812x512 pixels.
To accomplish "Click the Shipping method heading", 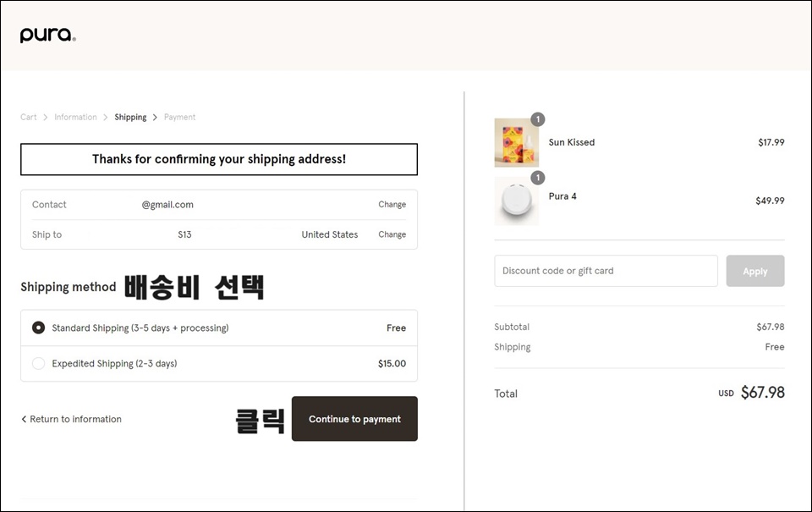I will (x=69, y=287).
